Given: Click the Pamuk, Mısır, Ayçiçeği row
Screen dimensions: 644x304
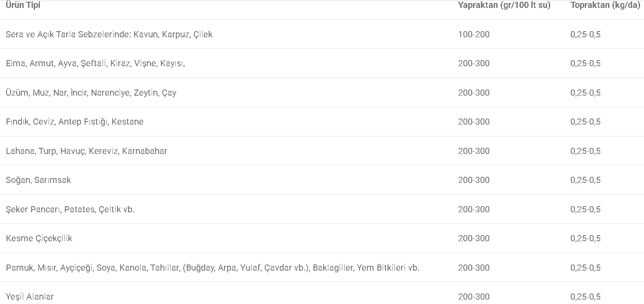Looking at the screenshot, I should point(322,268).
